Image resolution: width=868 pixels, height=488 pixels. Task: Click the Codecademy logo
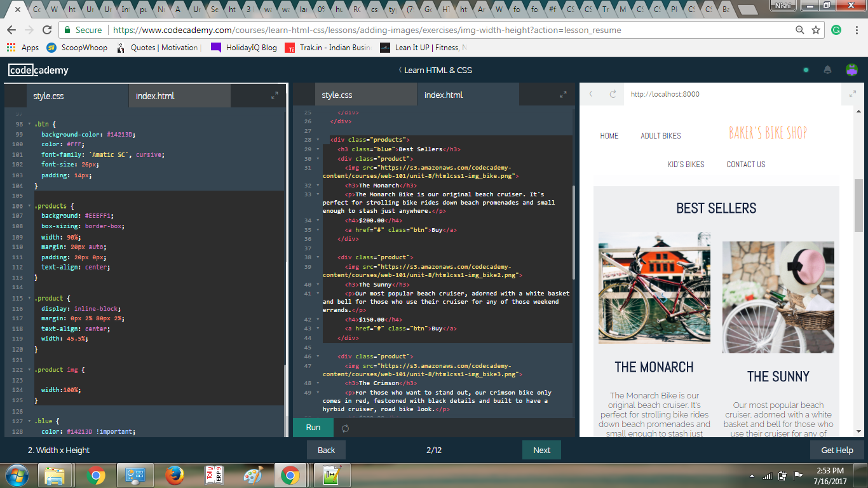point(38,71)
